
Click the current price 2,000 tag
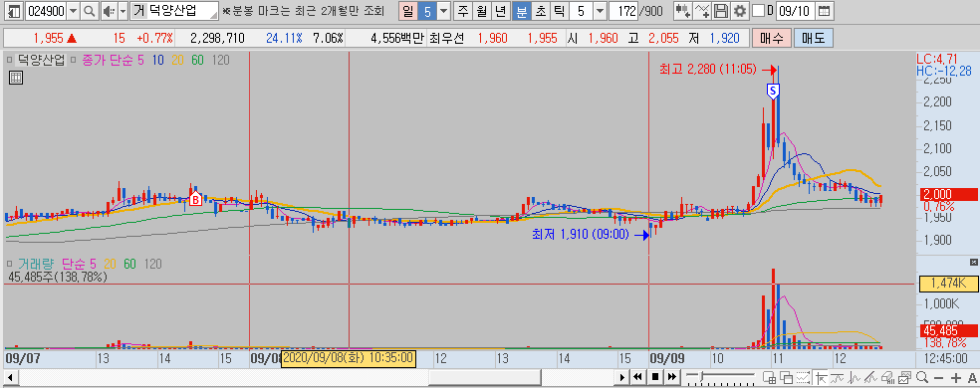948,194
